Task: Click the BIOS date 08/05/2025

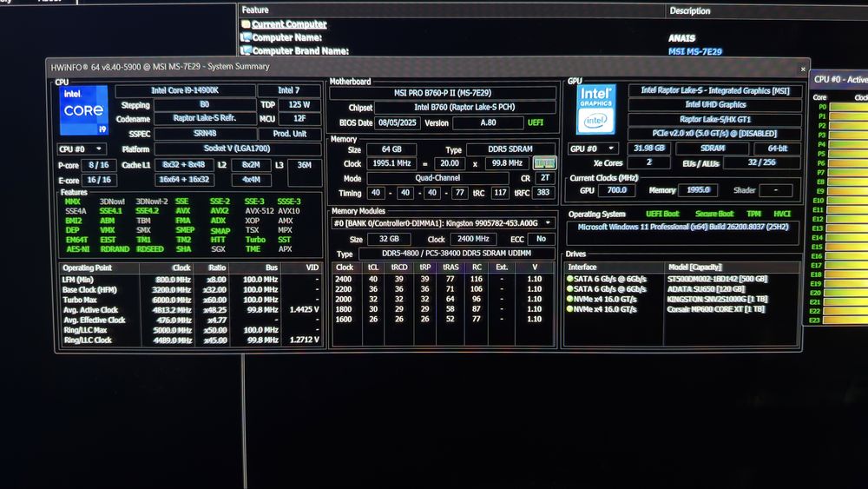Action: click(397, 123)
